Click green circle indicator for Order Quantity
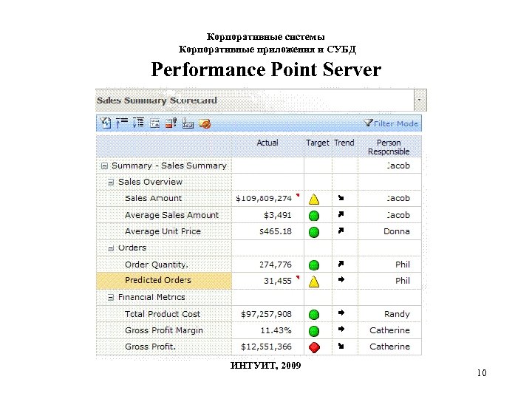 [314, 265]
